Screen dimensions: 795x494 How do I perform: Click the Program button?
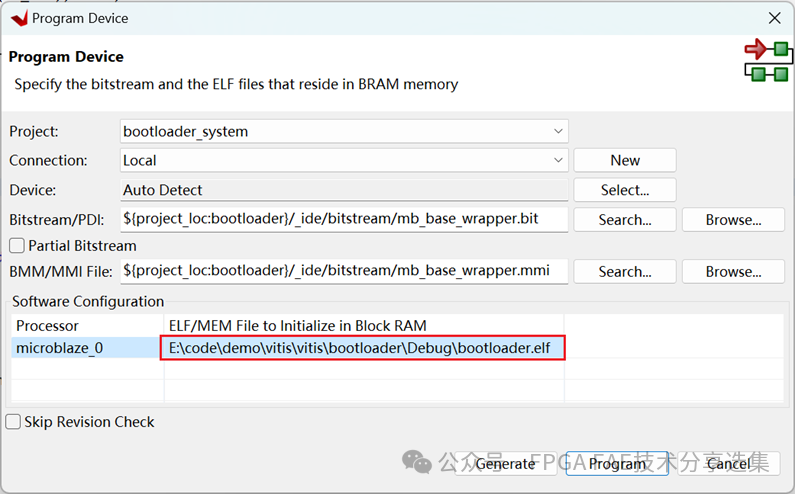pos(617,463)
